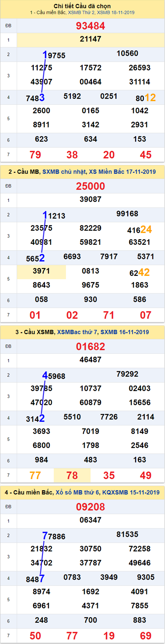This screenshot has height=644, width=165.
Task: Select special prize number 93484
Action: pyautogui.click(x=90, y=26)
